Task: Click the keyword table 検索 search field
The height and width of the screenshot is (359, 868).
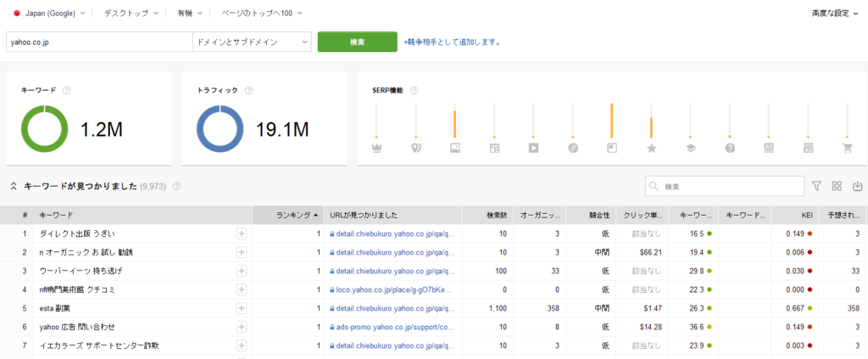Action: point(725,186)
